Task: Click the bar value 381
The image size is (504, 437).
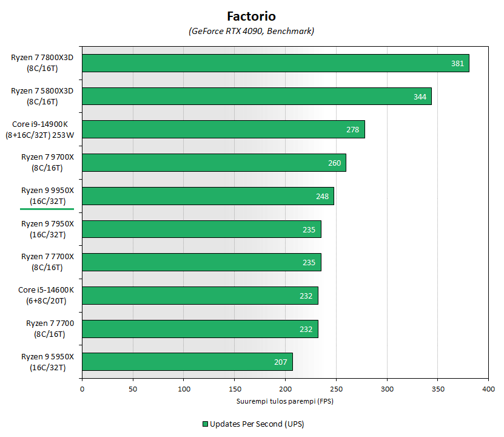Action: [457, 64]
